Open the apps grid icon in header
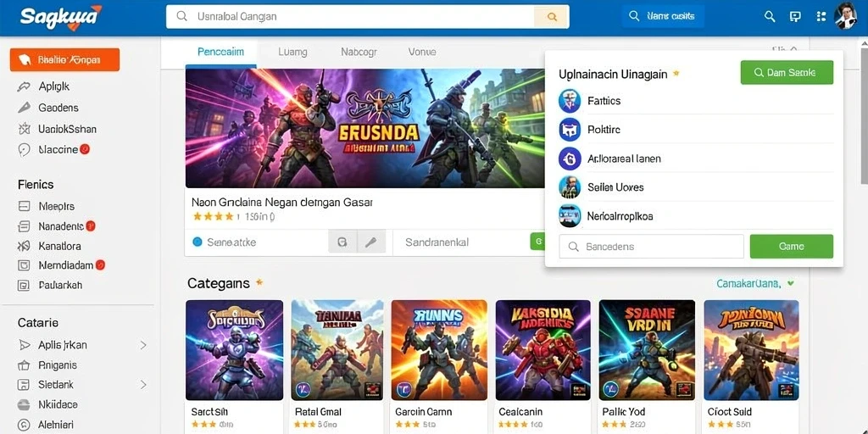Screen dimensions: 868x434 coord(821,17)
